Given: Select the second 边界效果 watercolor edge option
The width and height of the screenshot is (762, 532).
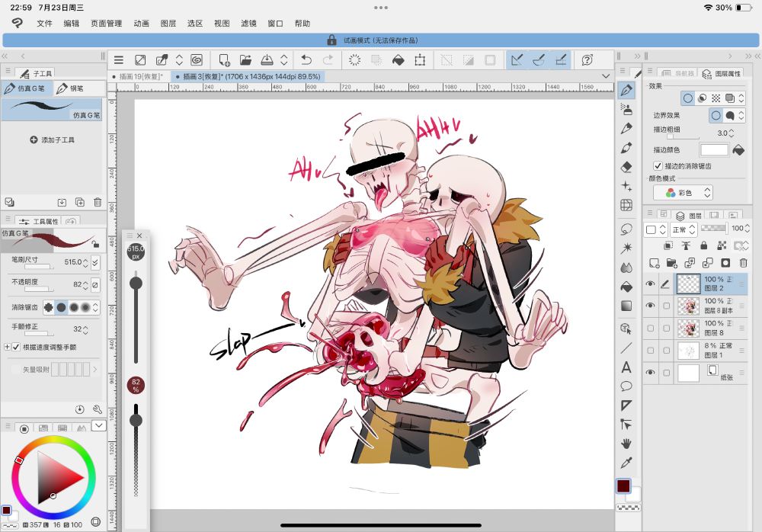Looking at the screenshot, I should coord(729,115).
